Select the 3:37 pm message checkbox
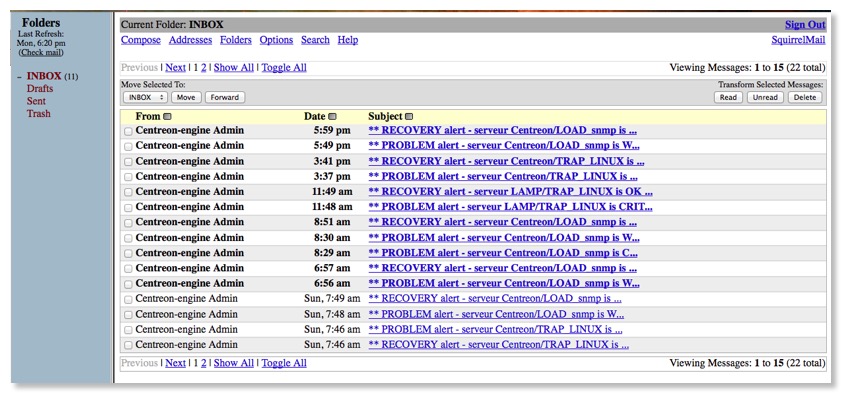This screenshot has height=393, width=841. tap(128, 177)
